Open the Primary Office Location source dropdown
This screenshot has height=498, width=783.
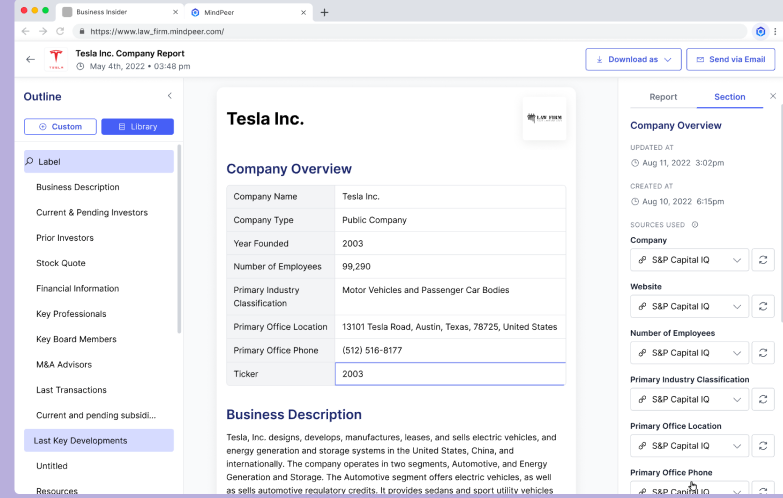coord(689,446)
